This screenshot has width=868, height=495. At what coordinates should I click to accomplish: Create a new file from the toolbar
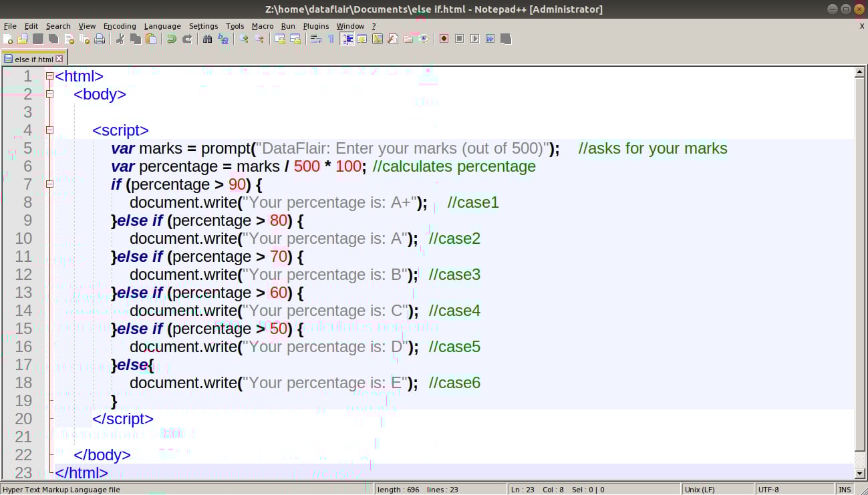[x=7, y=39]
